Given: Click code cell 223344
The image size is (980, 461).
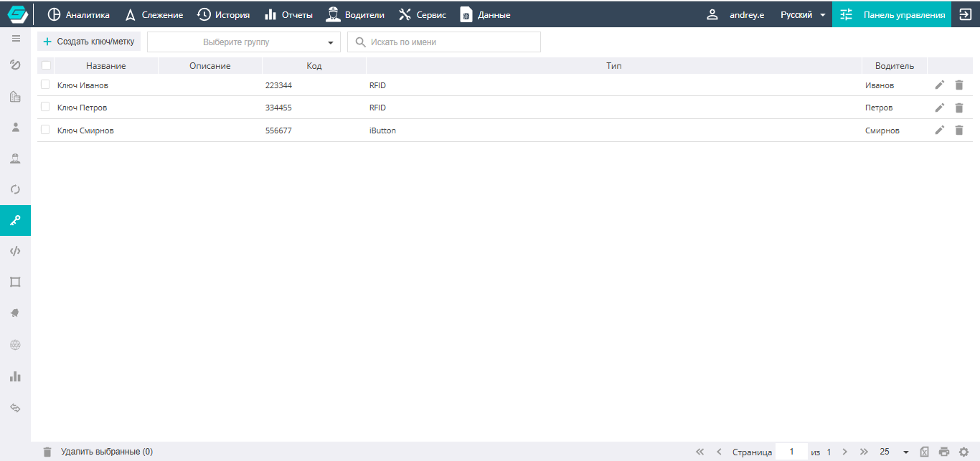Looking at the screenshot, I should (x=278, y=85).
